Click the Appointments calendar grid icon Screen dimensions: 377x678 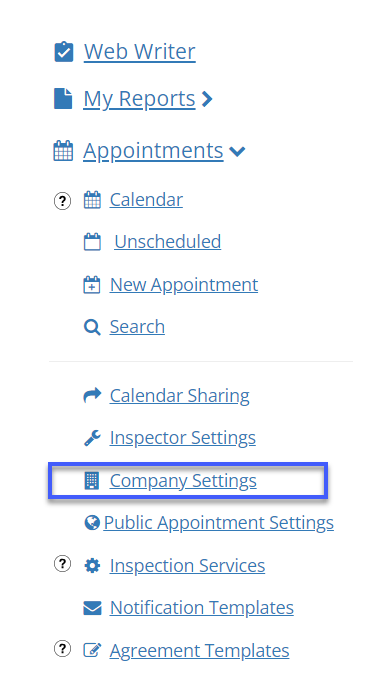63,151
